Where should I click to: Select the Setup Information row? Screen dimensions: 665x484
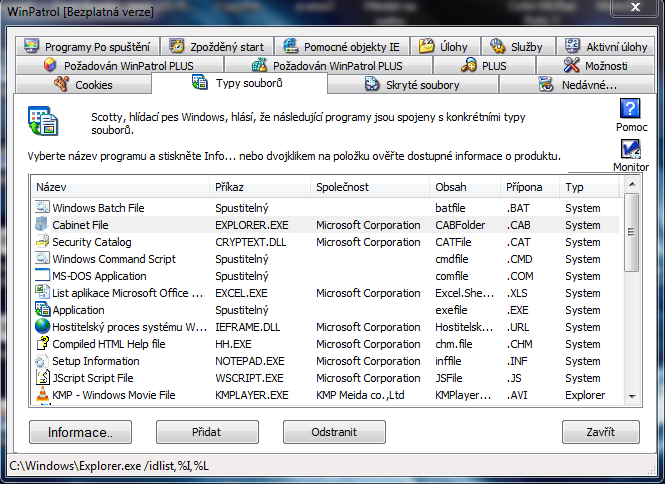(x=325, y=361)
